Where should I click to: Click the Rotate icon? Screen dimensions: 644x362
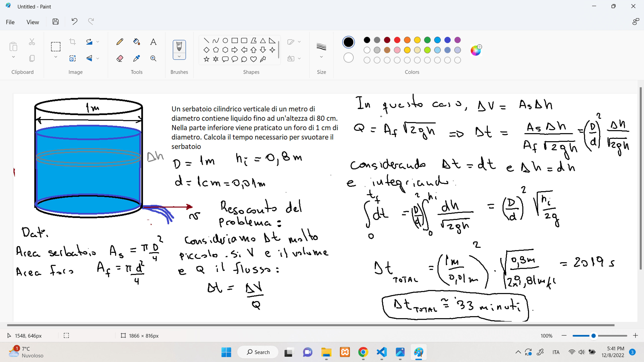coord(89,41)
